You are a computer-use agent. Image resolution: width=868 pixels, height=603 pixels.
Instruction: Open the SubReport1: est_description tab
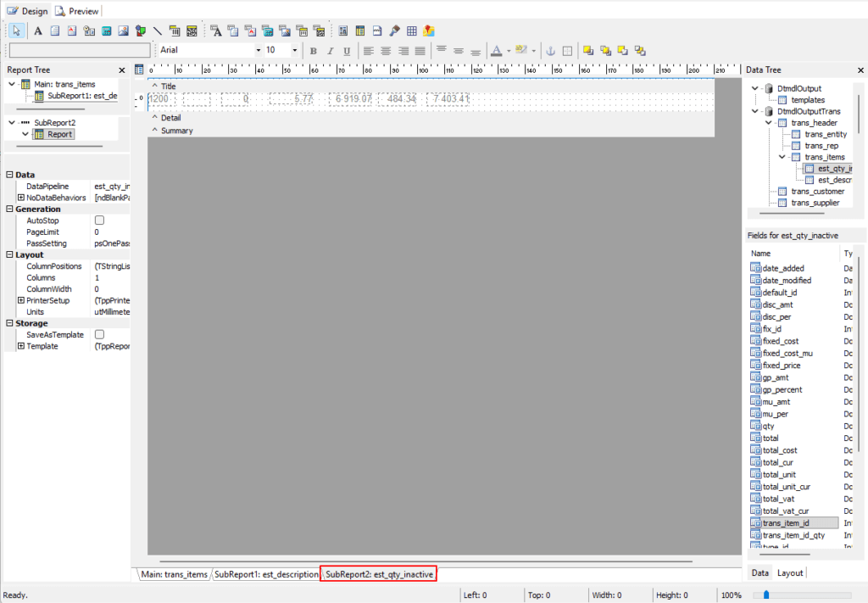(x=265, y=574)
